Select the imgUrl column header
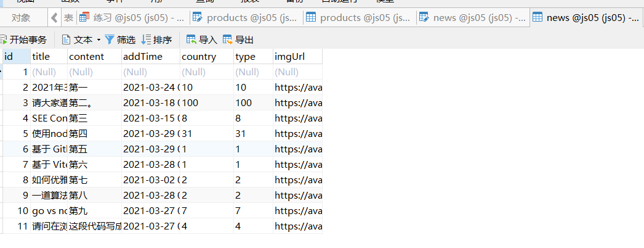 pyautogui.click(x=289, y=57)
